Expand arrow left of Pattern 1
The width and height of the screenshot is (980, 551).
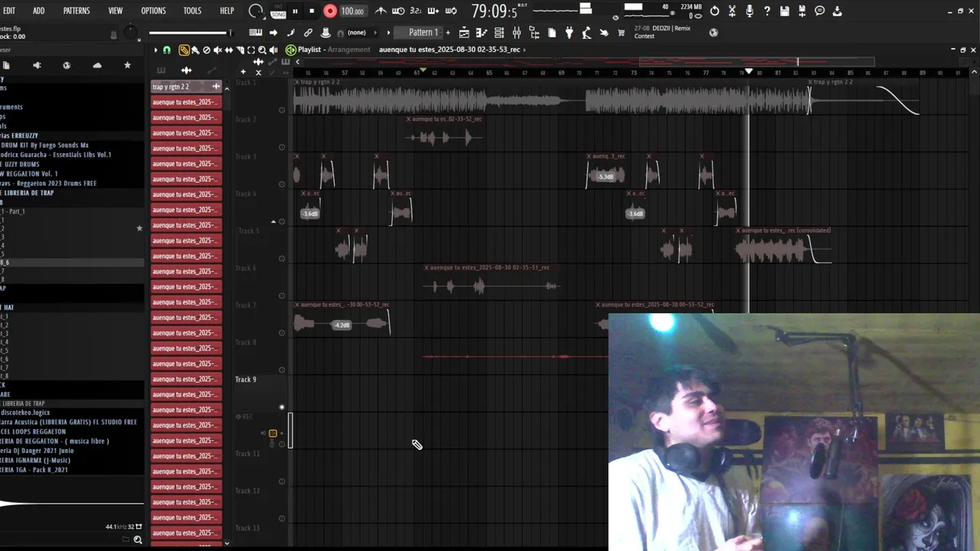pyautogui.click(x=388, y=32)
